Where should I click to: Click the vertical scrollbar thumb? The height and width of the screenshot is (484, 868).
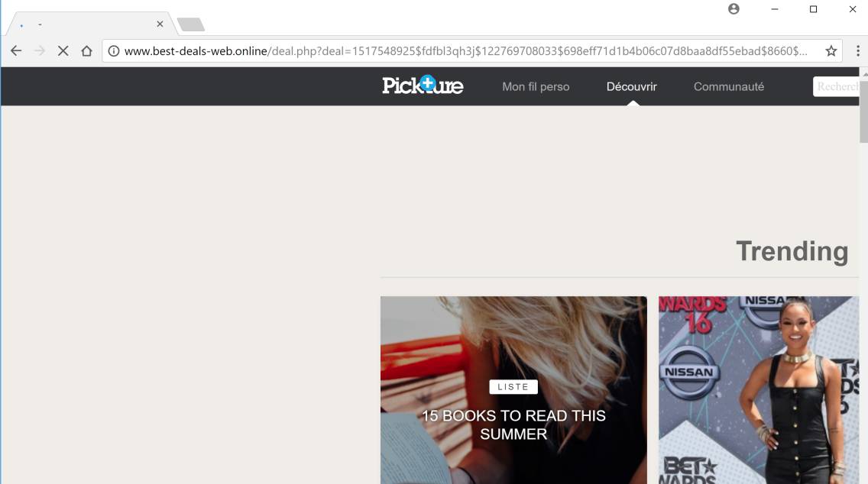coord(863,111)
